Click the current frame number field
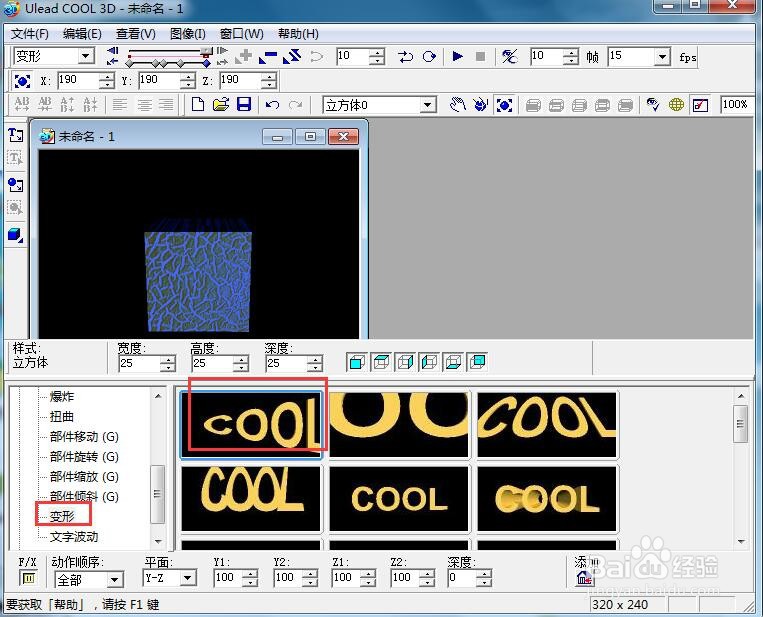 click(x=353, y=56)
